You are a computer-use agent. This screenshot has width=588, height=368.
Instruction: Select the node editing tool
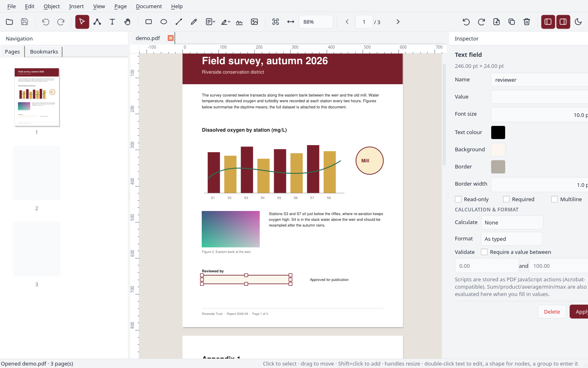pos(97,22)
